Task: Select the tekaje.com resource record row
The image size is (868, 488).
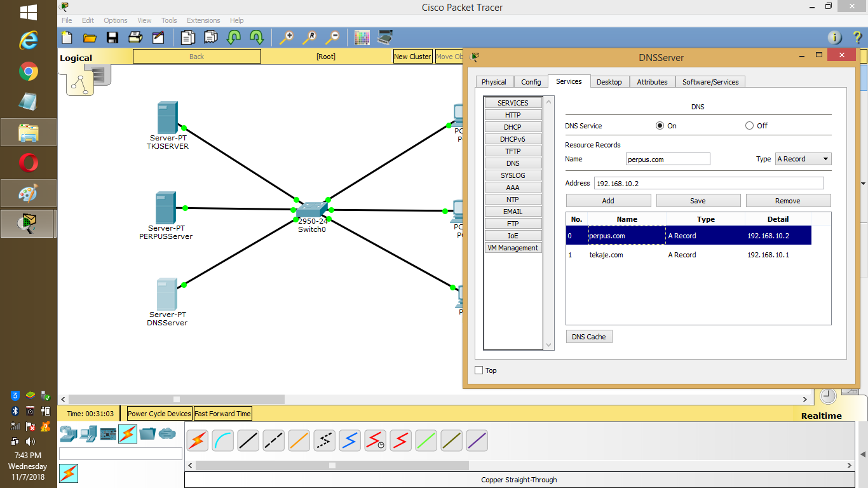Action: click(635, 255)
